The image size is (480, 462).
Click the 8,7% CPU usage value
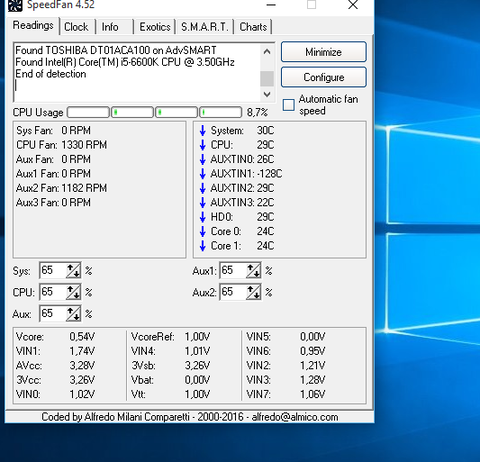point(257,113)
